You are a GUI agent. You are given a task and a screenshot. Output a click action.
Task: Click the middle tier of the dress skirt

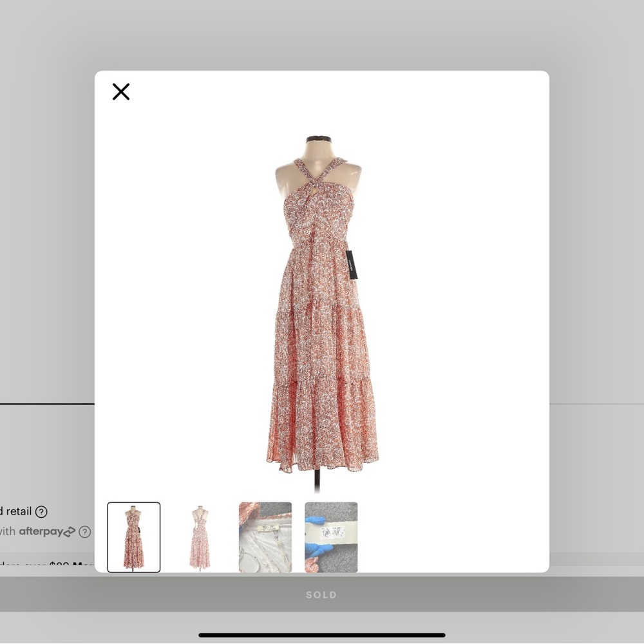[x=322, y=348]
